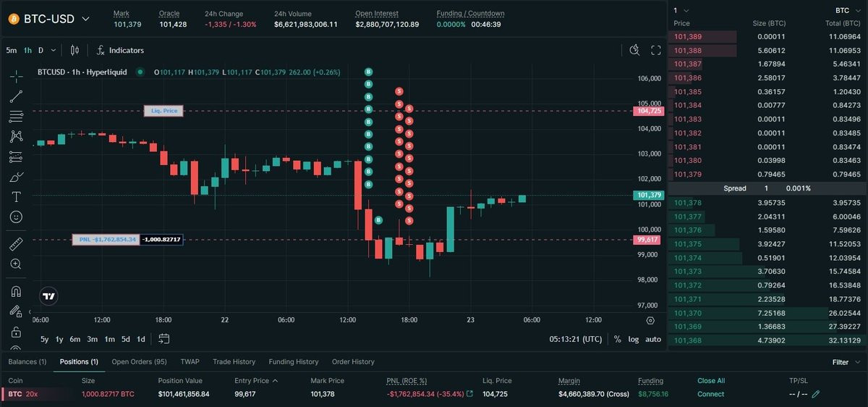The width and height of the screenshot is (868, 407).
Task: Open candlestick chart type selector
Action: pos(75,50)
